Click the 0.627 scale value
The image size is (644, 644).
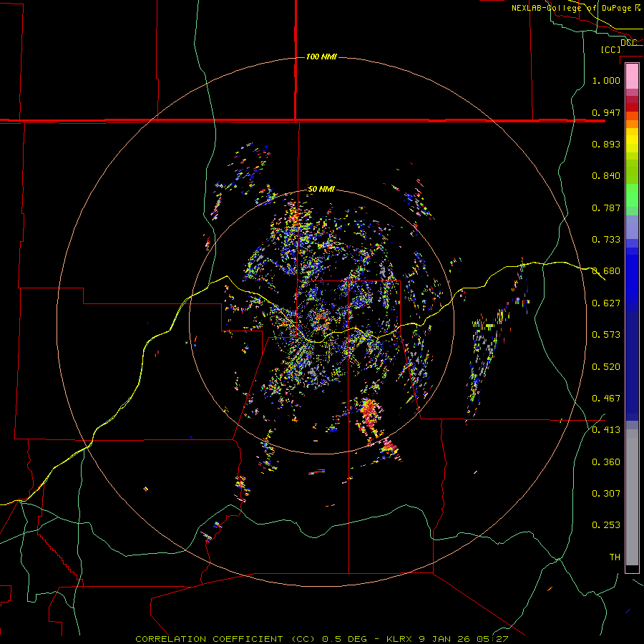(606, 303)
